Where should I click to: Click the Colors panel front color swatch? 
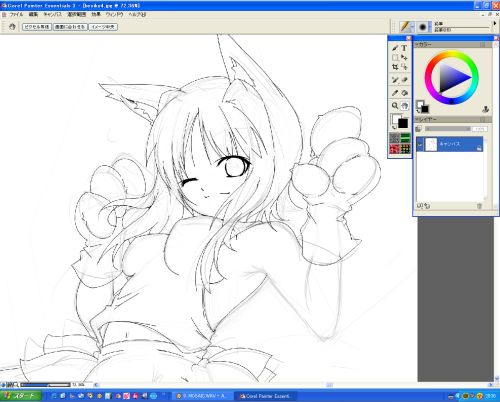(x=420, y=104)
